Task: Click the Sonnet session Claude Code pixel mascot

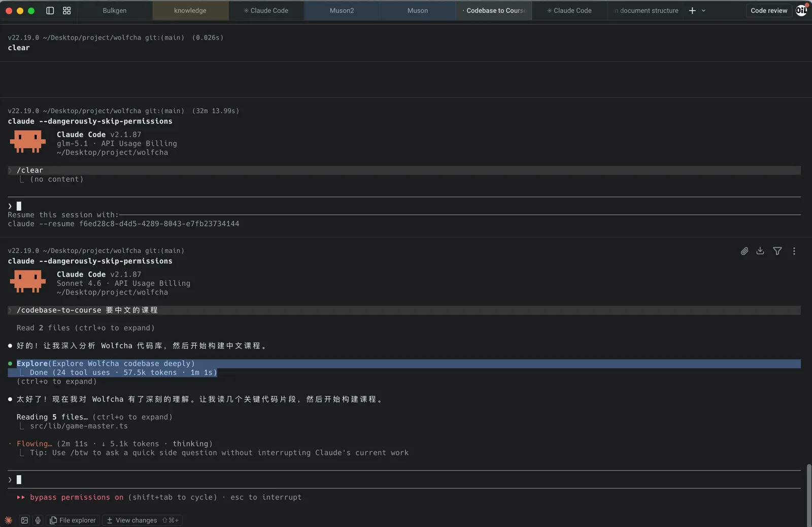Action: tap(28, 282)
